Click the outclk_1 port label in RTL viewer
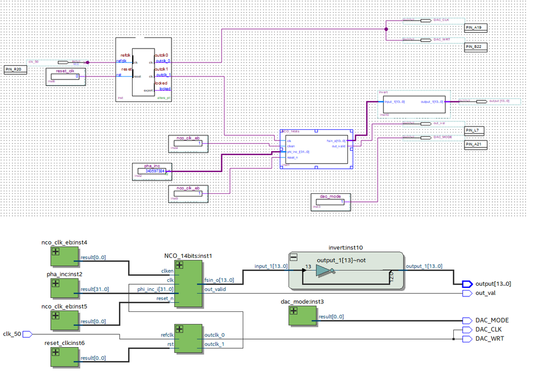This screenshot has width=534, height=392. click(x=214, y=344)
